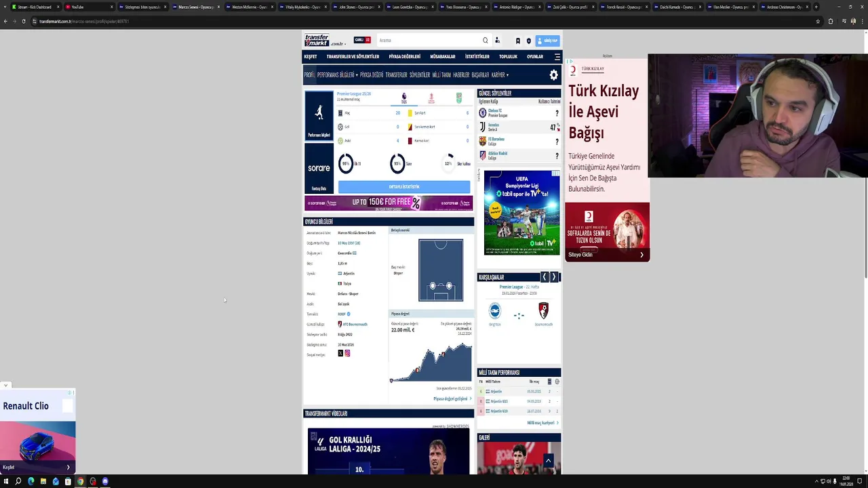Open AFC Bournemouth current club link

coord(355,324)
